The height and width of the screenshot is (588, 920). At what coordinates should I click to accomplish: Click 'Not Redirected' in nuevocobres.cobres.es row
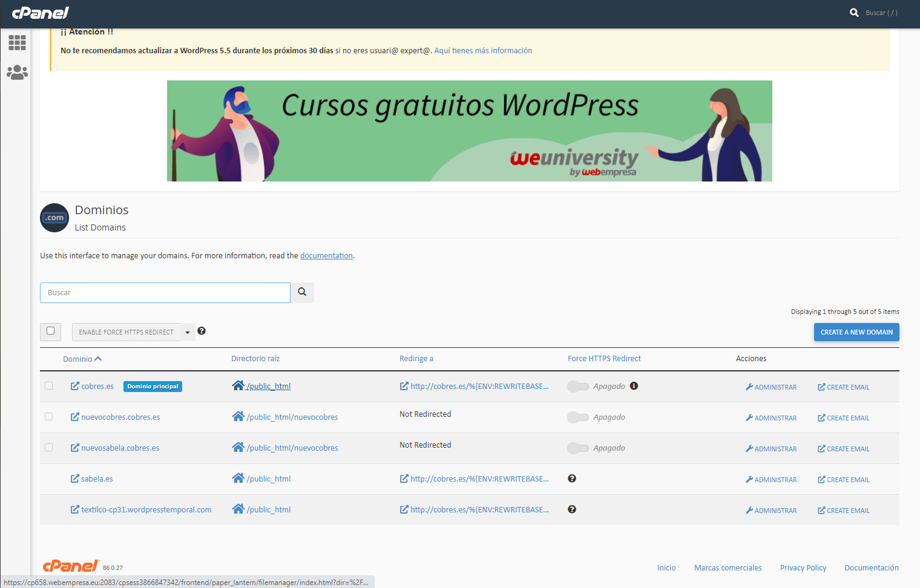coord(425,414)
